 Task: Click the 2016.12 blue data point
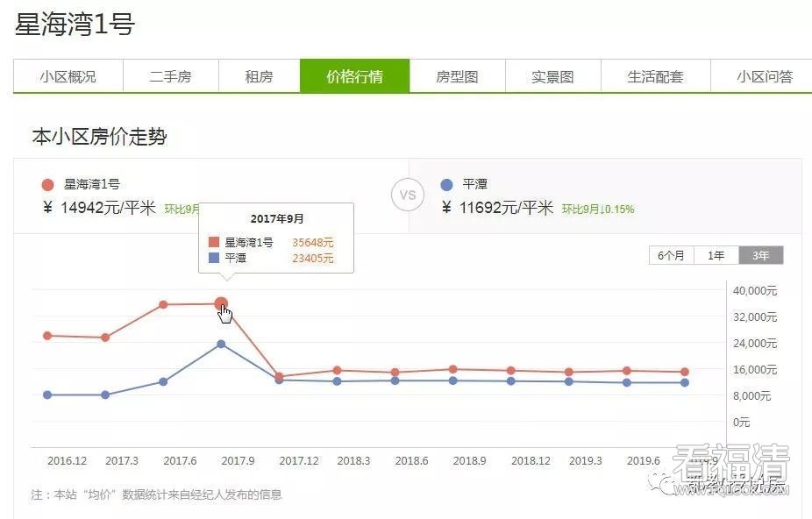click(x=47, y=395)
